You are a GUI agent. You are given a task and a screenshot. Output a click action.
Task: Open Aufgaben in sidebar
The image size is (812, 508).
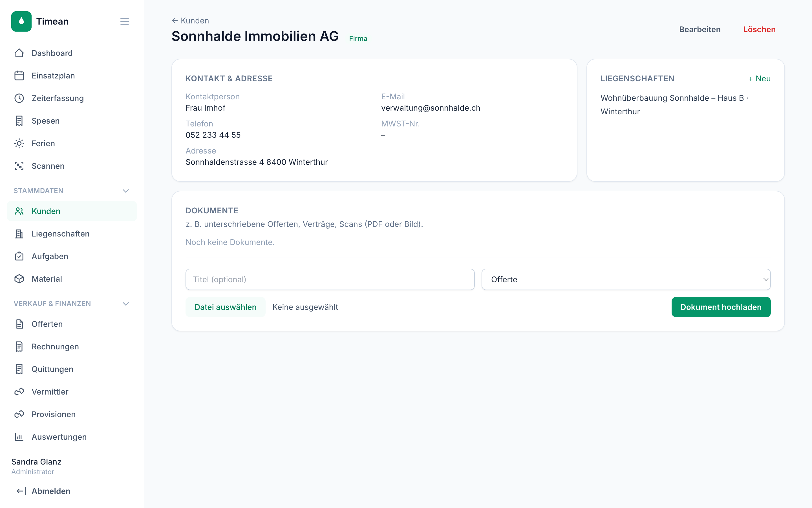click(x=72, y=256)
